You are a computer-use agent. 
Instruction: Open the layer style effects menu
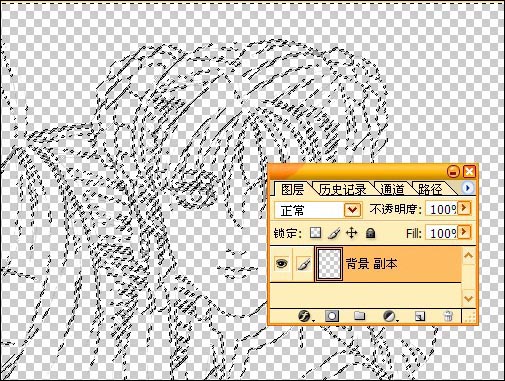304,316
